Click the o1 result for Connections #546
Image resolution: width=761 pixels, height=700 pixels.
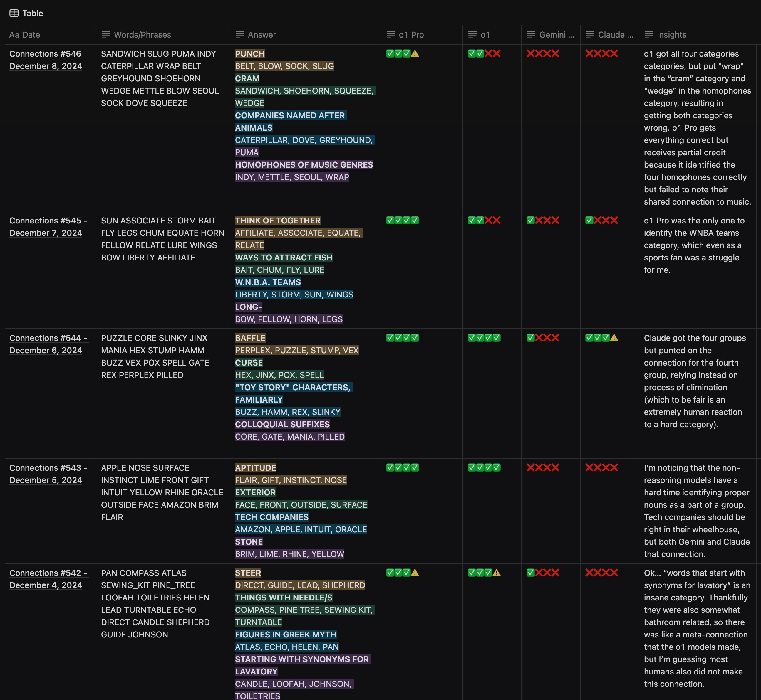pyautogui.click(x=484, y=54)
